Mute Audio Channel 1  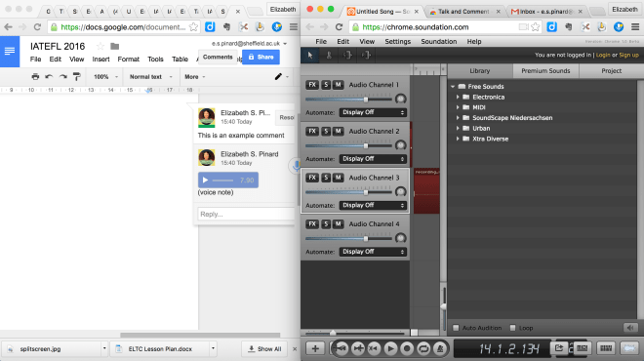pos(338,85)
